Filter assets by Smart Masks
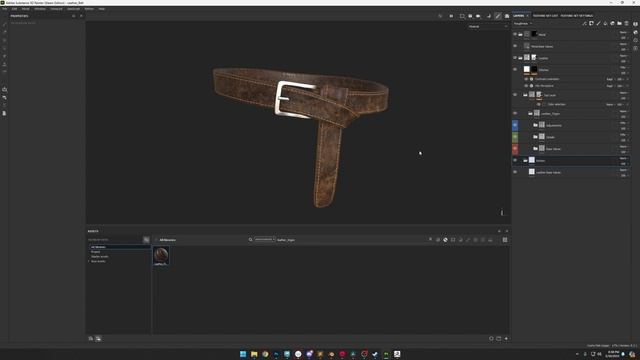Image resolution: width=640 pixels, height=360 pixels. pos(453,240)
